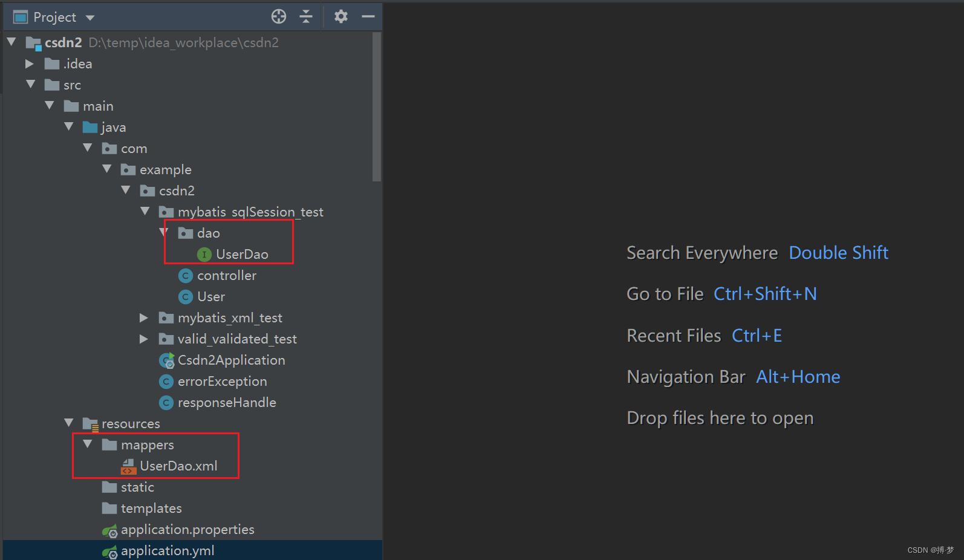This screenshot has height=560, width=964.
Task: Open the Project view dropdown
Action: [x=90, y=18]
